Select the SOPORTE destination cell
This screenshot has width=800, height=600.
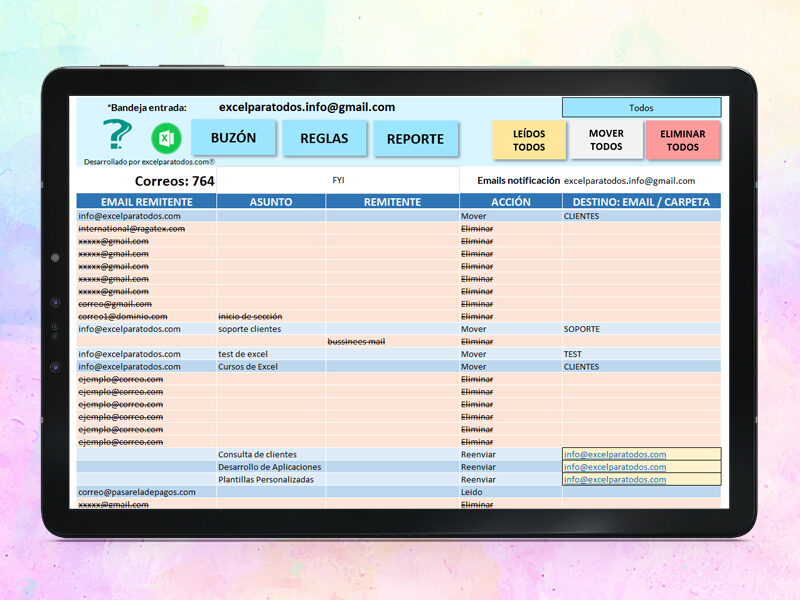(641, 329)
